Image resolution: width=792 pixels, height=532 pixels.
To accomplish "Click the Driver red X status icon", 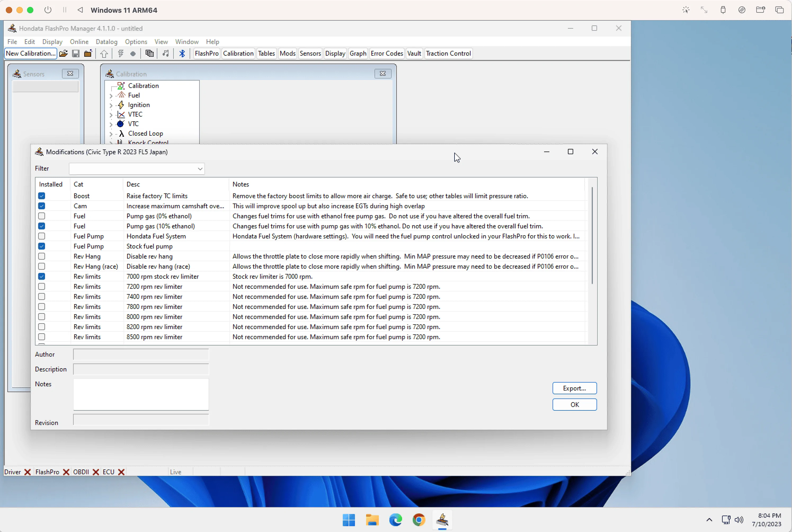I will pyautogui.click(x=28, y=472).
